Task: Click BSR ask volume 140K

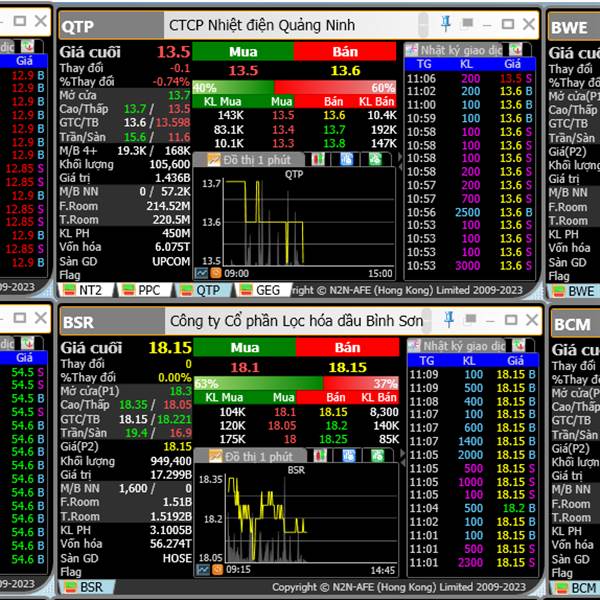Action: [386, 426]
